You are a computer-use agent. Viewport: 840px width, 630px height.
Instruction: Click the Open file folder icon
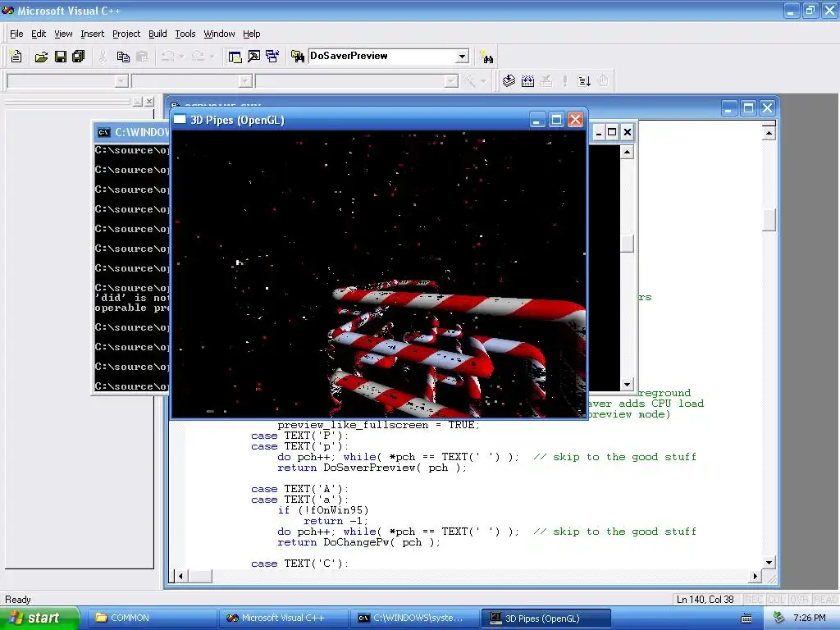(x=41, y=57)
